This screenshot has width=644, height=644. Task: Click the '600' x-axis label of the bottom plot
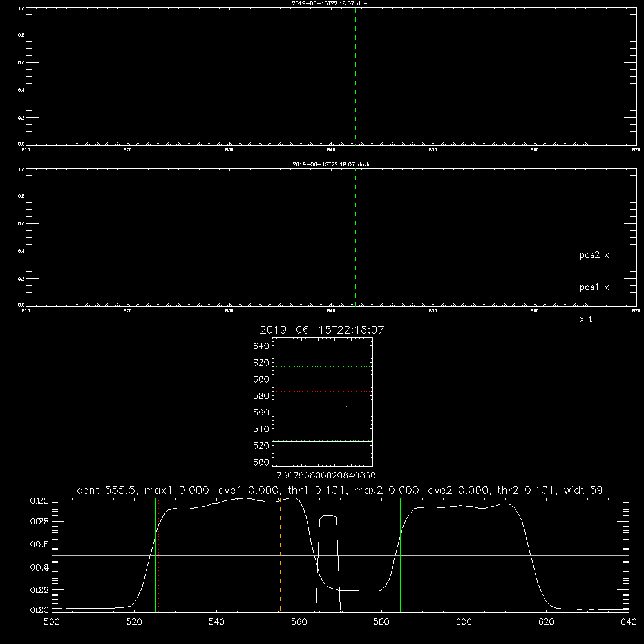[x=464, y=622]
